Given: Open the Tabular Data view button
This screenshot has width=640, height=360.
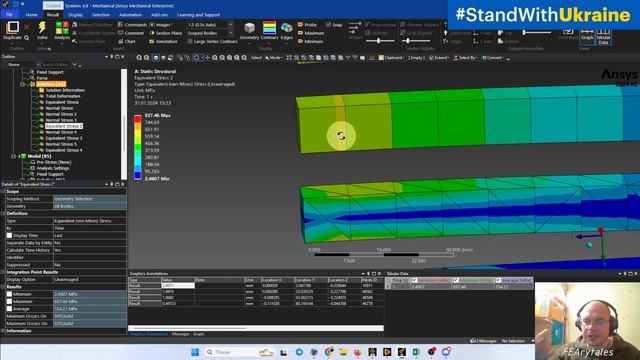Looking at the screenshot, I should [x=603, y=36].
